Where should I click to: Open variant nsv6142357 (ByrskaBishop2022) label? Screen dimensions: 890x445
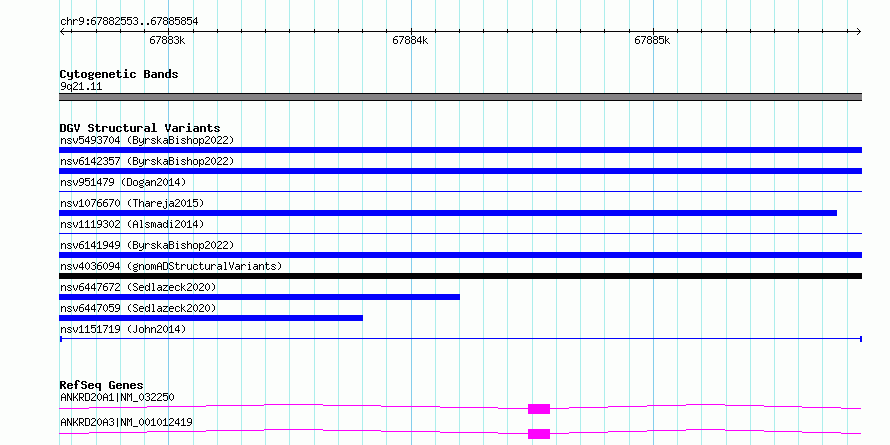coord(147,161)
